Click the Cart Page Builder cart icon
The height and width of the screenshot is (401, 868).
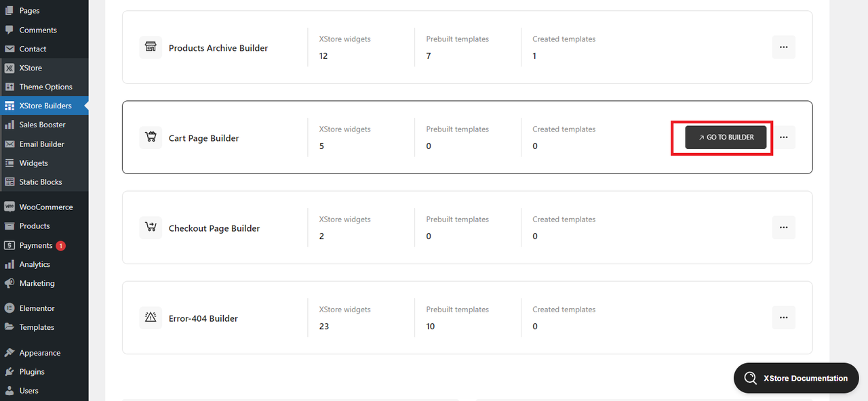151,138
